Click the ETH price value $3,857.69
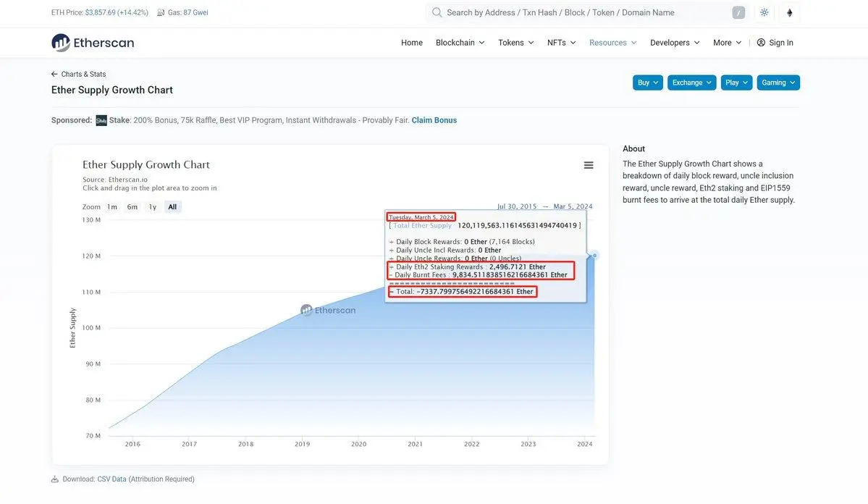868x504 pixels. 100,12
